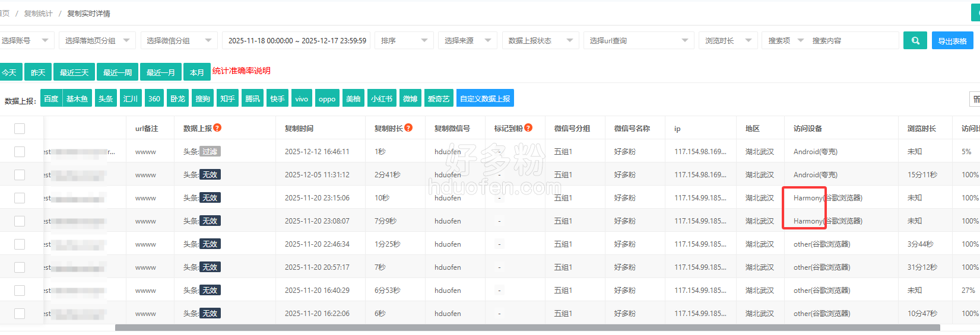Click the 导出表格 export button

click(952, 41)
